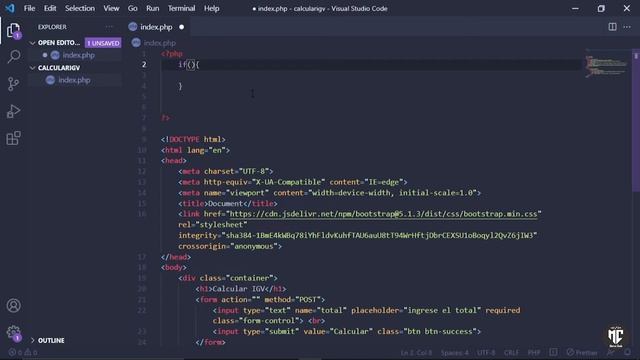Click the Spaces: 4 indentation setting
The image size is (640, 360).
(454, 352)
